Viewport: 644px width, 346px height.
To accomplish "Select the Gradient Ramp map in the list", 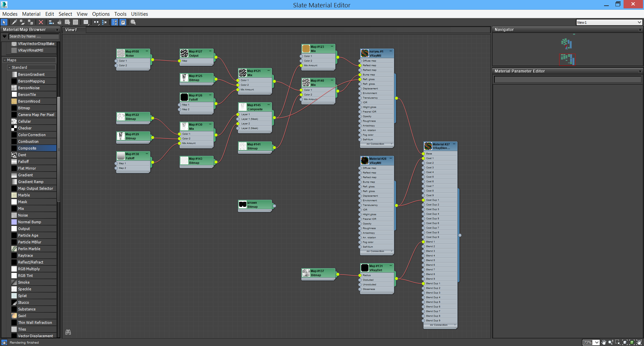I will 31,182.
